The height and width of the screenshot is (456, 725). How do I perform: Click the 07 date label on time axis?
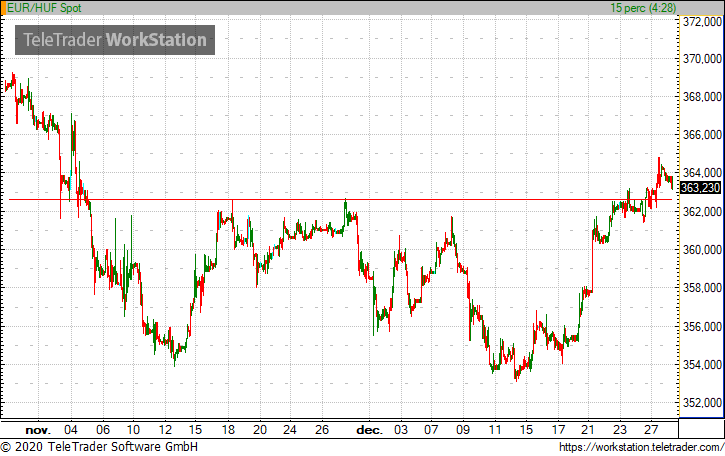pos(431,430)
